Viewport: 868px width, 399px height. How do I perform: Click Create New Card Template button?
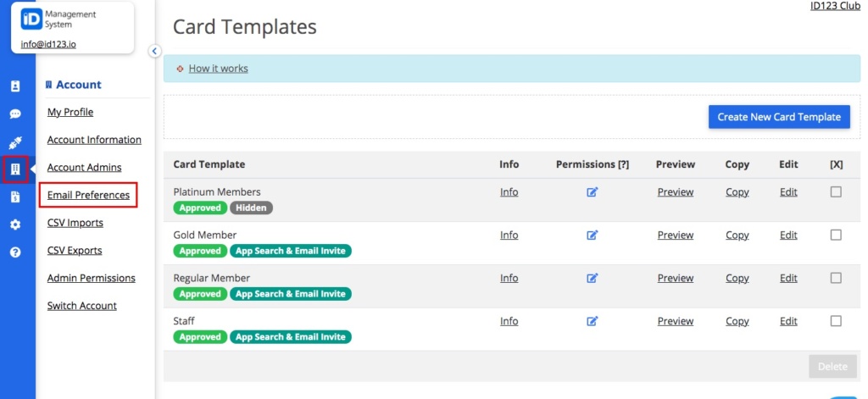tap(780, 117)
